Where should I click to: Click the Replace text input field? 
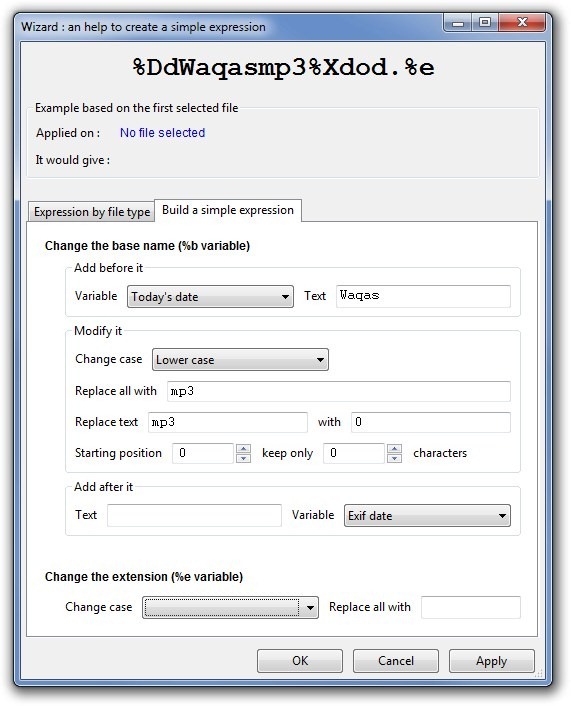pos(228,422)
